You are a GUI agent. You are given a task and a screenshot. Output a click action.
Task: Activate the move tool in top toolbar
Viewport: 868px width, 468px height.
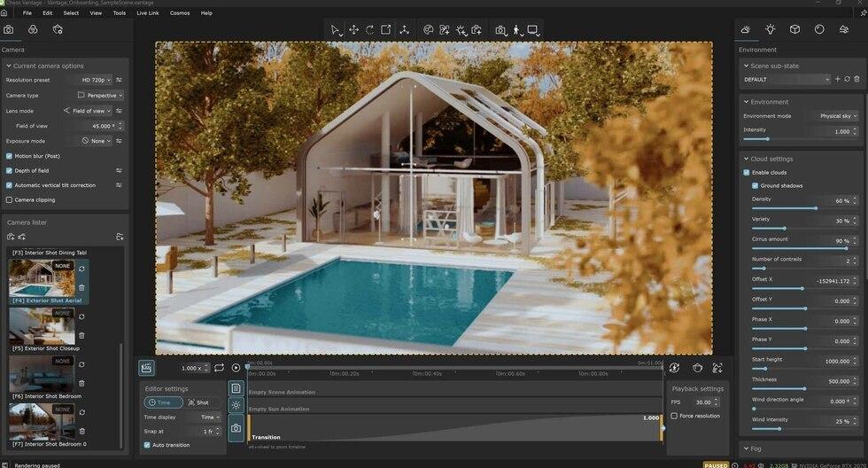click(353, 30)
